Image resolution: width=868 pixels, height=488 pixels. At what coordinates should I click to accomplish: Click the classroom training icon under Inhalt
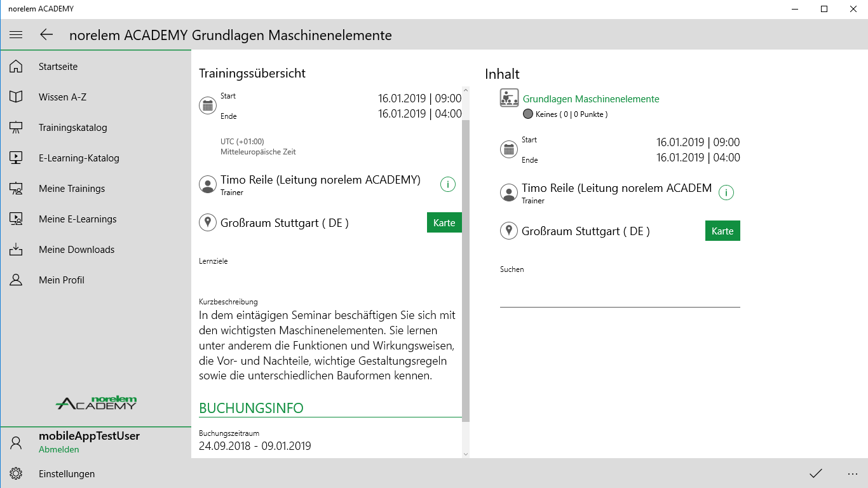point(509,98)
